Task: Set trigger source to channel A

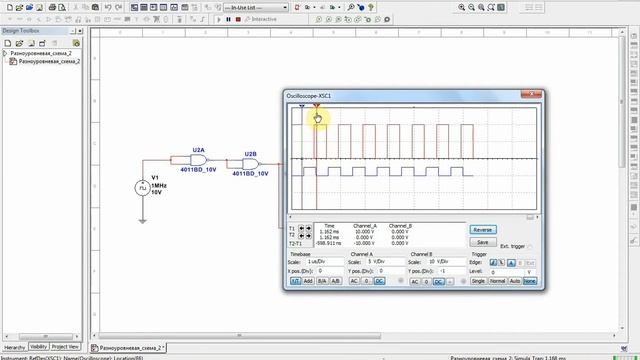Action: 511,263
